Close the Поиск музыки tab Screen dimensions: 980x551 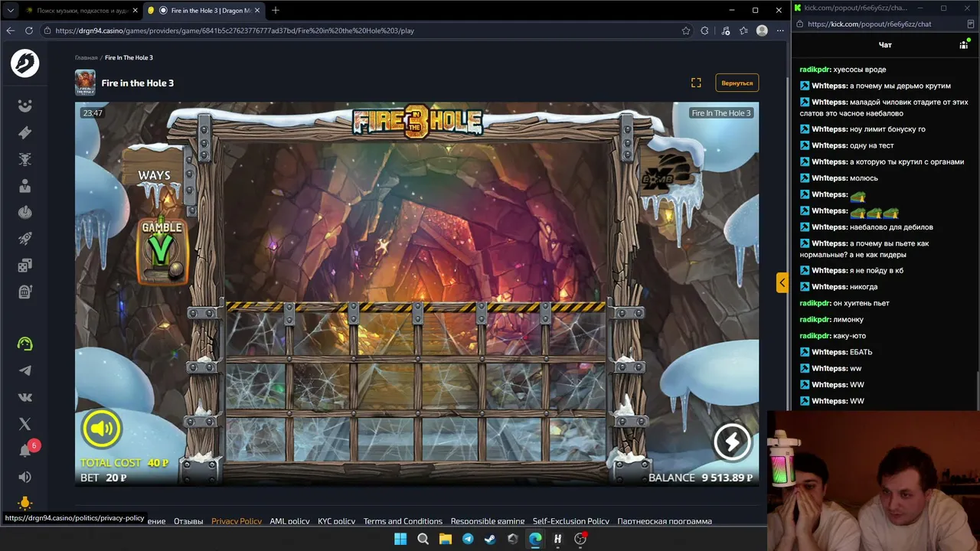pos(135,11)
